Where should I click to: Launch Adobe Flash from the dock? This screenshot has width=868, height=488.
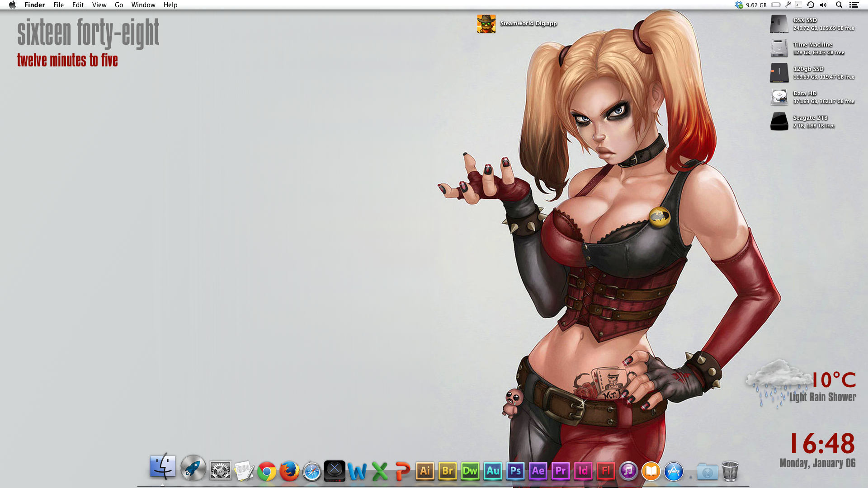(x=606, y=471)
